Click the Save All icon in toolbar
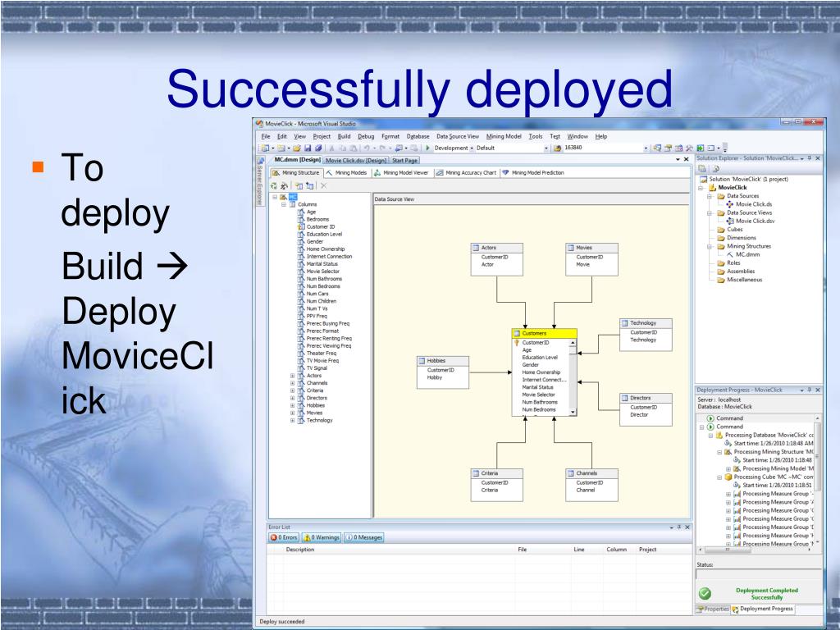The height and width of the screenshot is (630, 840). 317,148
